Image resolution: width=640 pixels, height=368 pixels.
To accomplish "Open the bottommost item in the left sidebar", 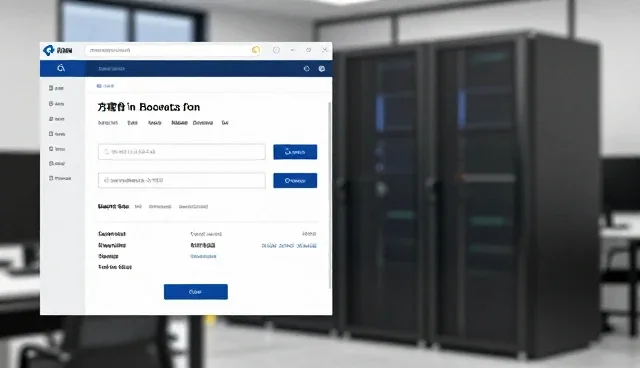I will [60, 178].
